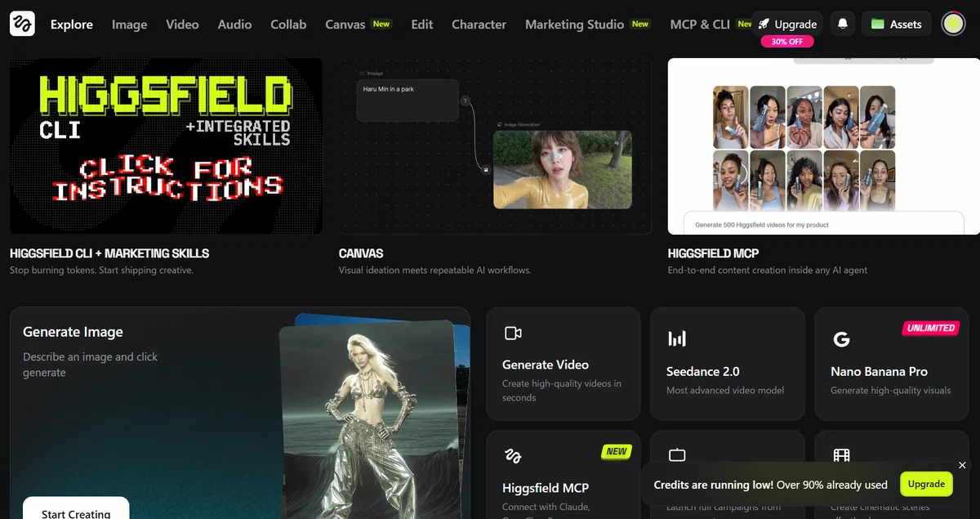980x519 pixels.
Task: Click the Nano Banana Pro Google icon
Action: 841,338
